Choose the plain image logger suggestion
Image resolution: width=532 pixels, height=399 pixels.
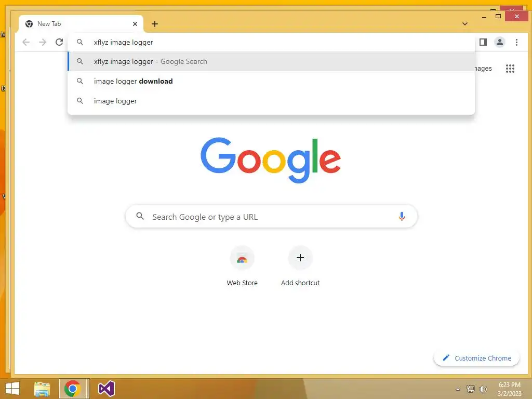271,101
